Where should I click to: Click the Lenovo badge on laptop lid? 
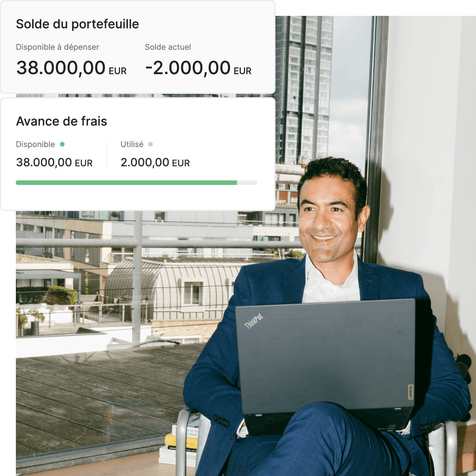[x=411, y=392]
